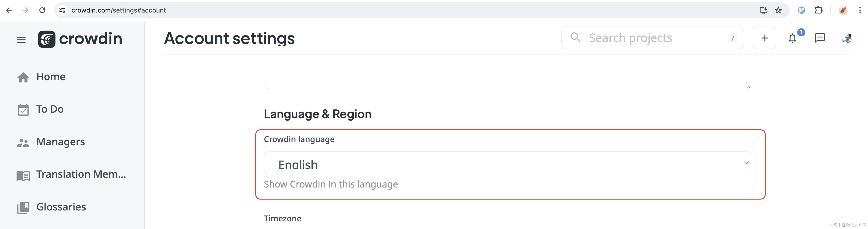
Task: Bookmark this page with the star icon
Action: tap(778, 10)
